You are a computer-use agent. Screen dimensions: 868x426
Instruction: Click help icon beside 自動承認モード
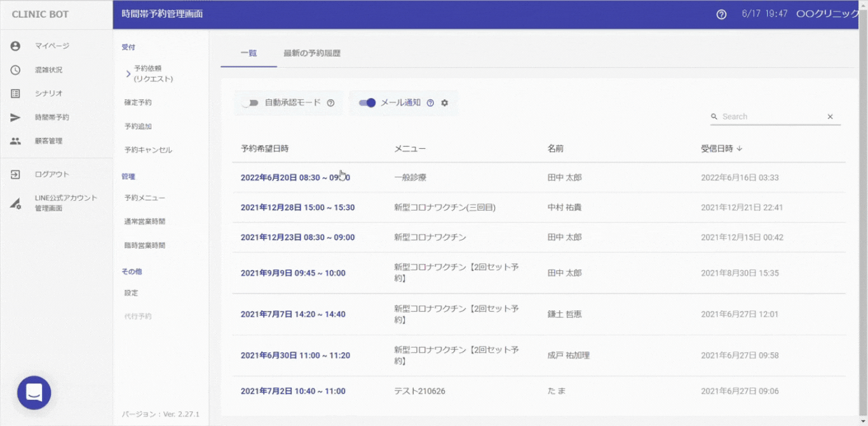[x=330, y=103]
